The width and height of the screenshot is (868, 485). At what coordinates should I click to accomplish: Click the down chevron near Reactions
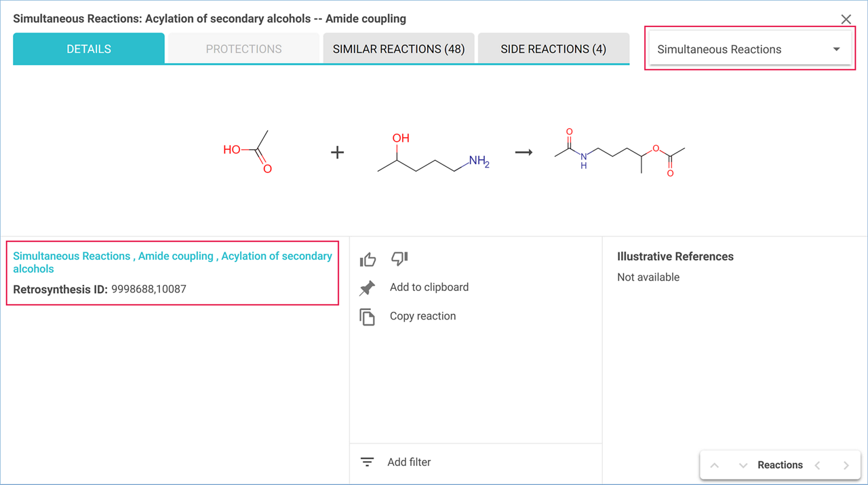tap(743, 465)
